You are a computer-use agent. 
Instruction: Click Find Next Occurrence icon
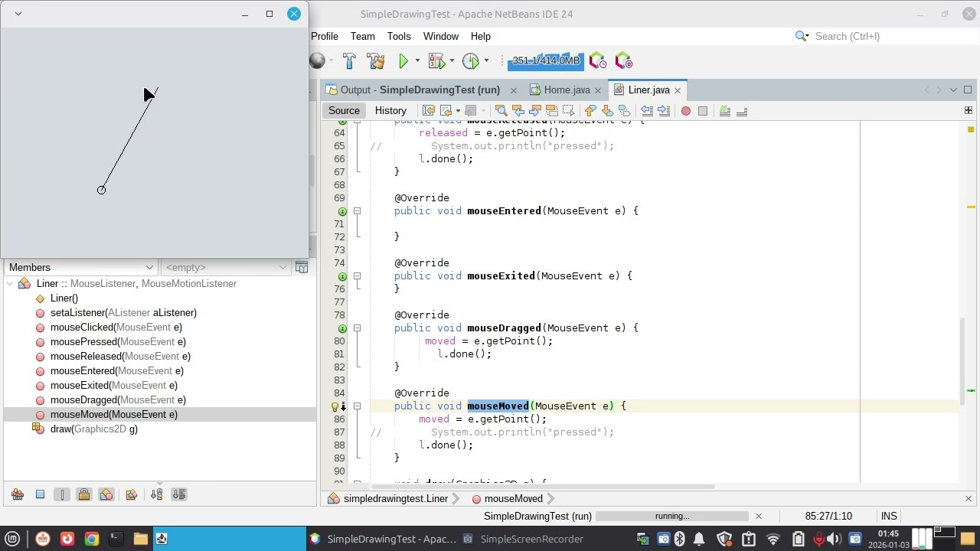535,111
